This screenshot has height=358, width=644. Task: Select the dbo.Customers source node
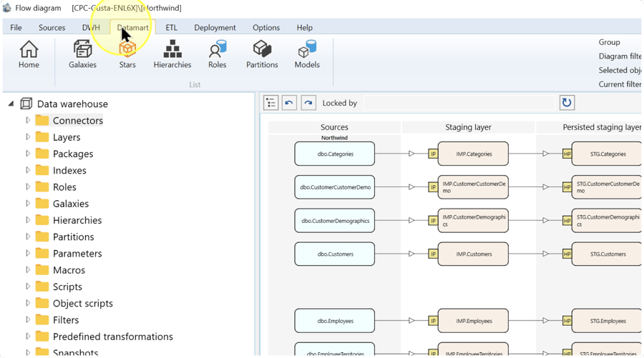coord(335,254)
